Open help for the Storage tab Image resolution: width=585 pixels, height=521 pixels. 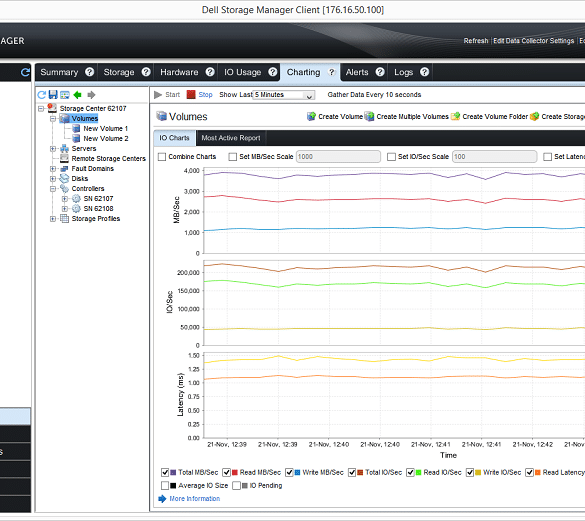click(x=146, y=72)
